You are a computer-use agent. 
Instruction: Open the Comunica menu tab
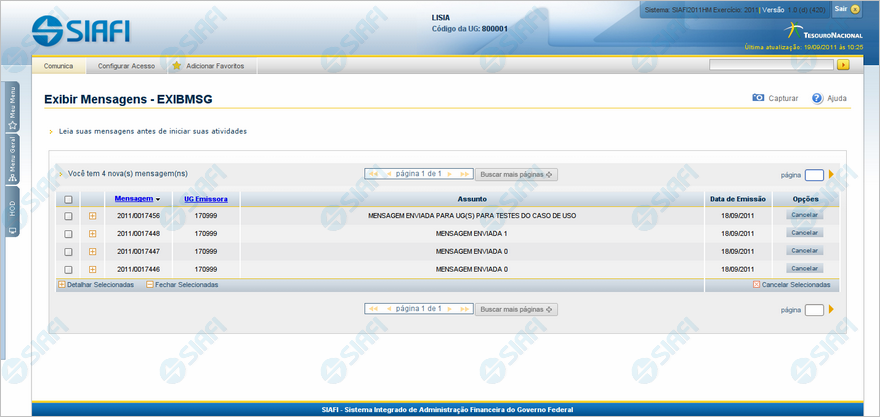59,66
